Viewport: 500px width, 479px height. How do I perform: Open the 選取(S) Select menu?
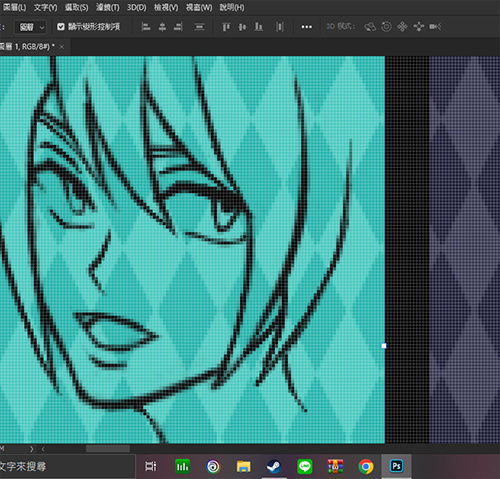[x=76, y=7]
